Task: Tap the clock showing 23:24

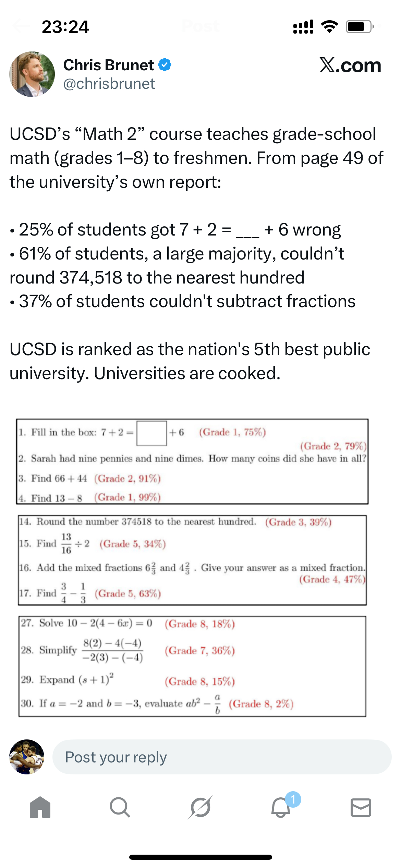Action: 65,27
